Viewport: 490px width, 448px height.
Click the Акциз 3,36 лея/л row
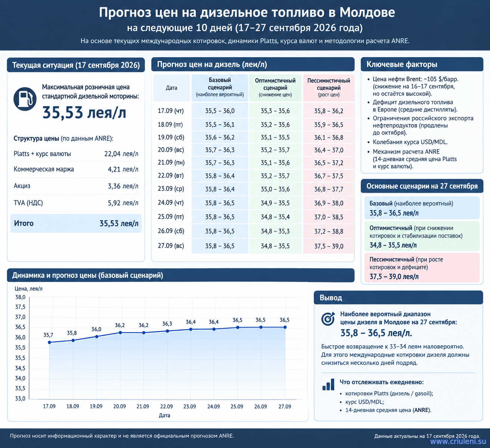[x=76, y=186]
